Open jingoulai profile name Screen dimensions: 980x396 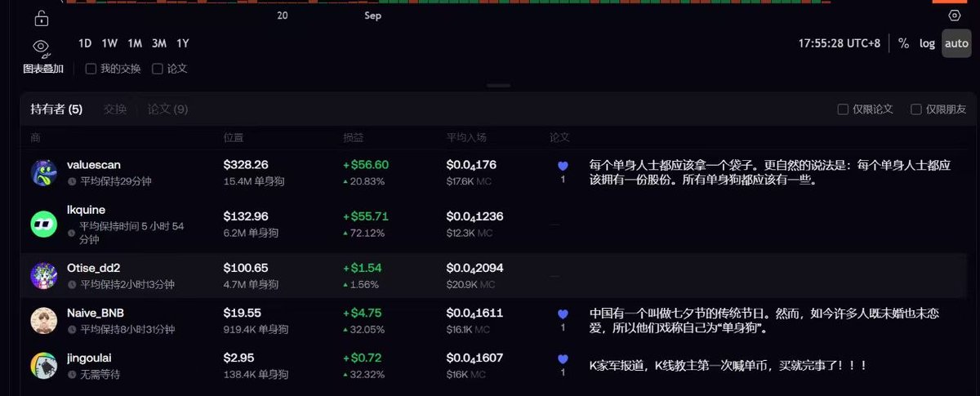tap(91, 358)
